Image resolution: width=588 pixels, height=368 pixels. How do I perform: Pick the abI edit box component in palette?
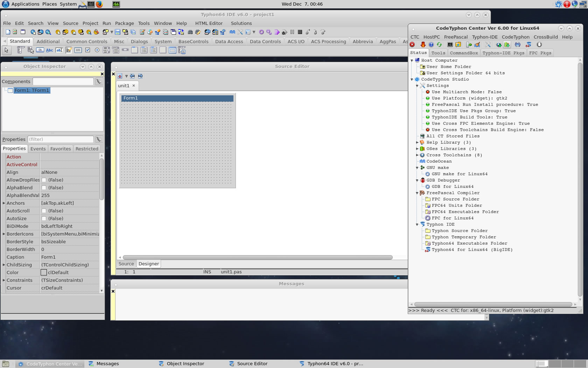pos(59,50)
